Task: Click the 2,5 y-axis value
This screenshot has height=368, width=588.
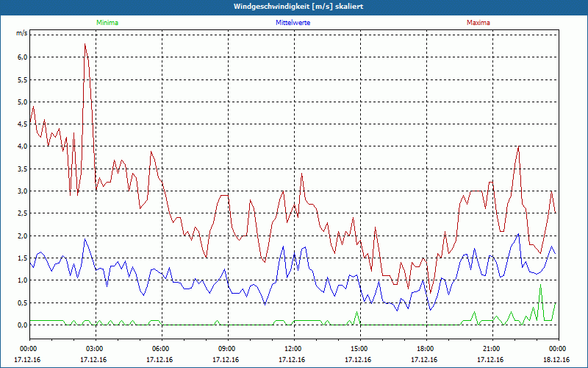Action: tap(23, 213)
